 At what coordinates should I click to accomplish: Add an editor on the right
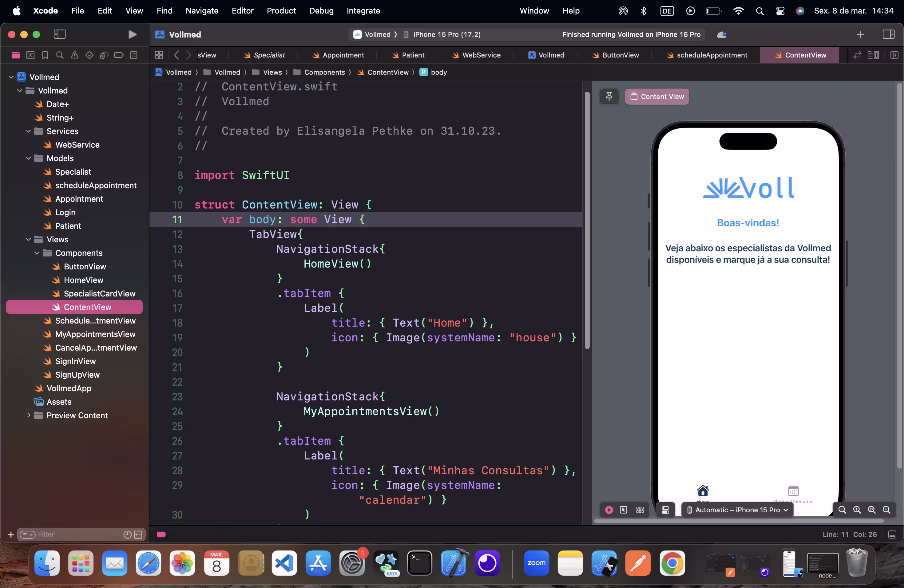click(x=894, y=55)
